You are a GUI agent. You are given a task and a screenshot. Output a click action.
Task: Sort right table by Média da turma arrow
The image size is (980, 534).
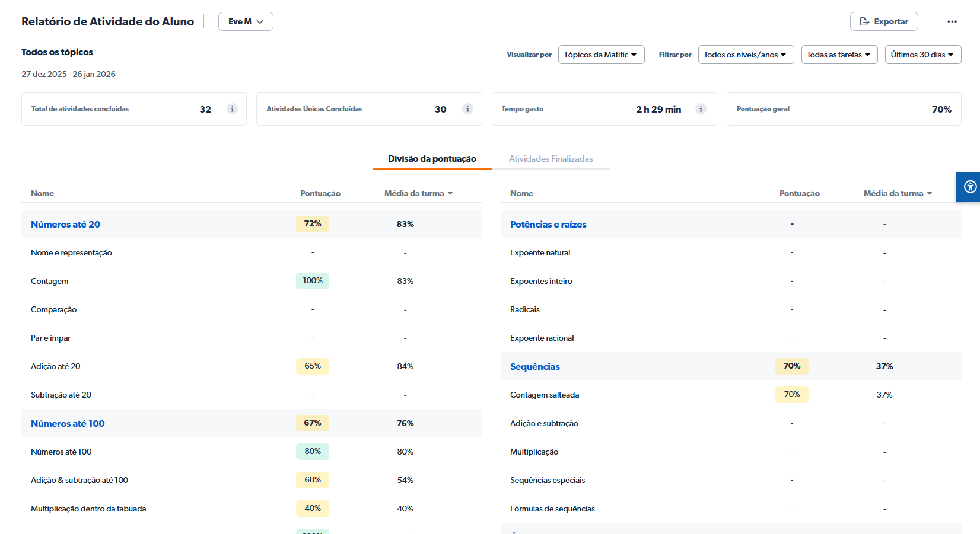click(x=930, y=194)
